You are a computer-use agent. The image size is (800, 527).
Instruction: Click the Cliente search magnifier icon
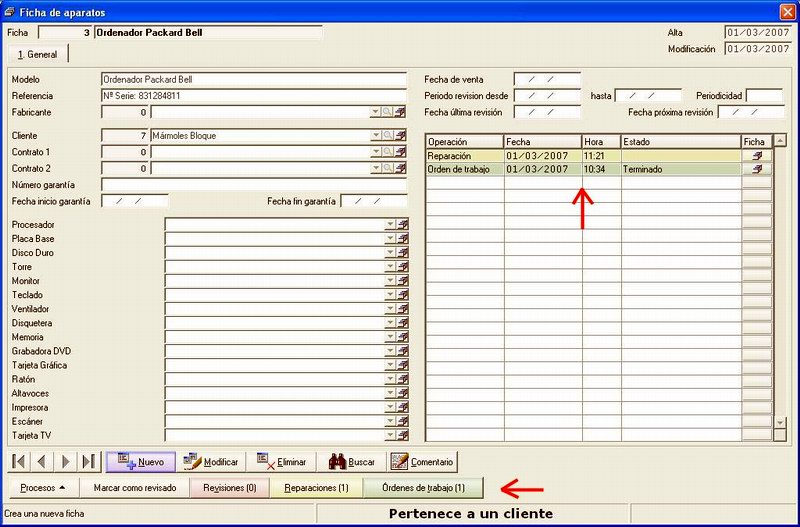point(388,136)
